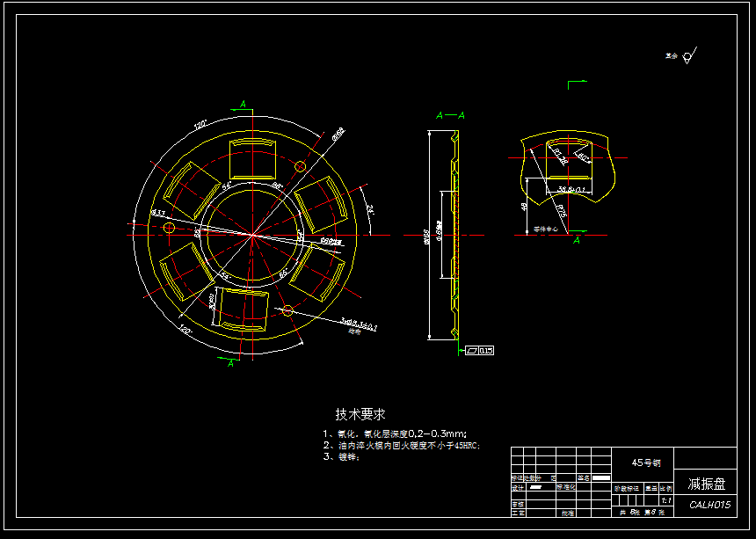Select lower-left 120° arc dimension

tap(185, 330)
